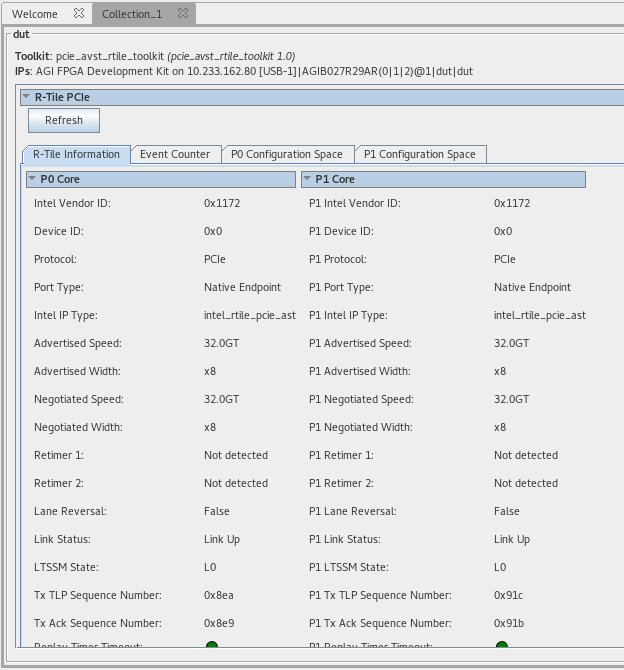Viewport: 624px width, 670px height.
Task: Close the Collection_1 tab with its X icon
Action: point(183,13)
